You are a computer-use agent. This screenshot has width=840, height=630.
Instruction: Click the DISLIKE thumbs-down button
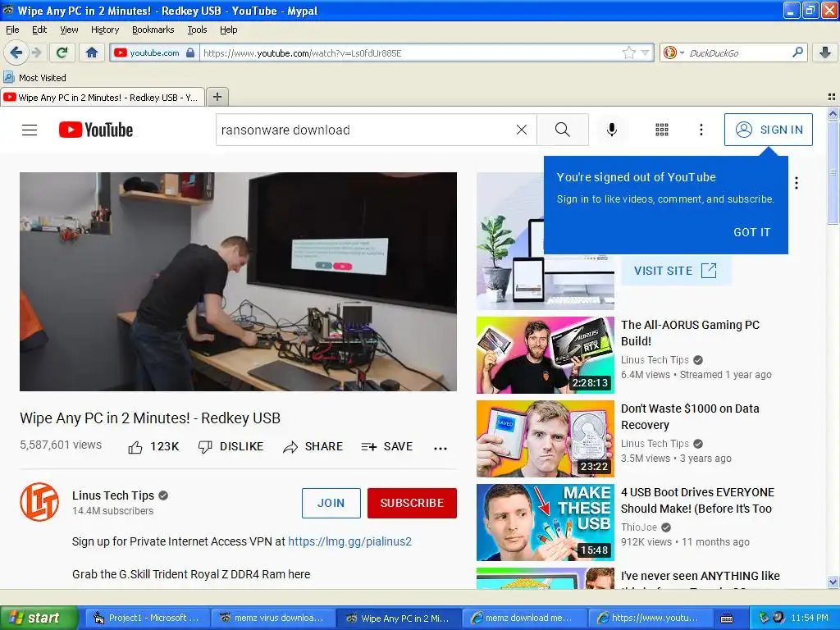tap(231, 447)
